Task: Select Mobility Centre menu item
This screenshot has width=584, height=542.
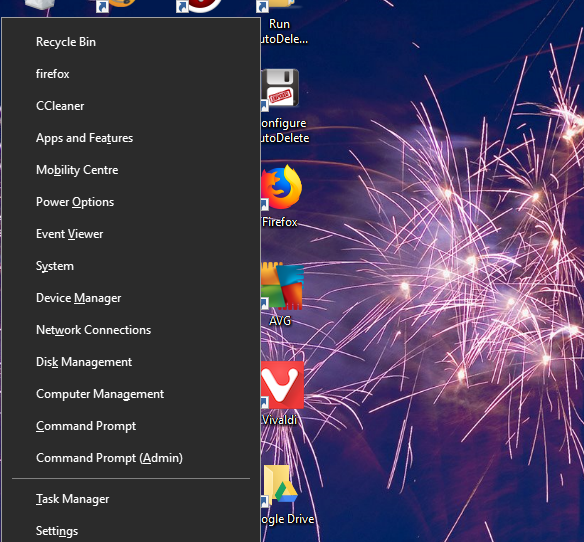Action: pos(130,170)
